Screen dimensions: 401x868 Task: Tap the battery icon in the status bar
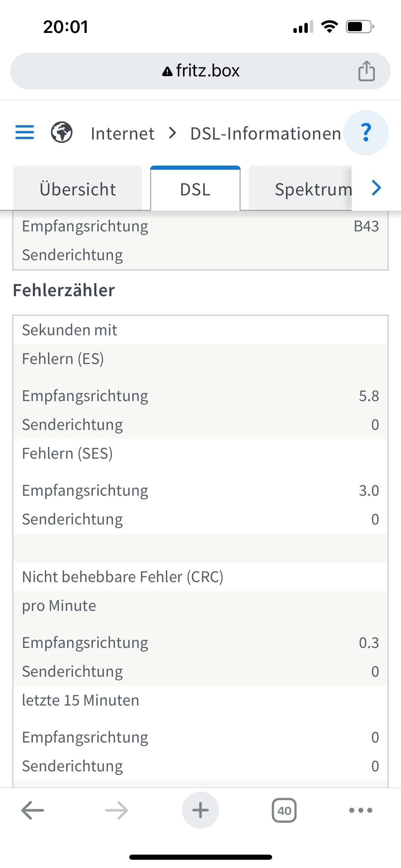click(360, 27)
